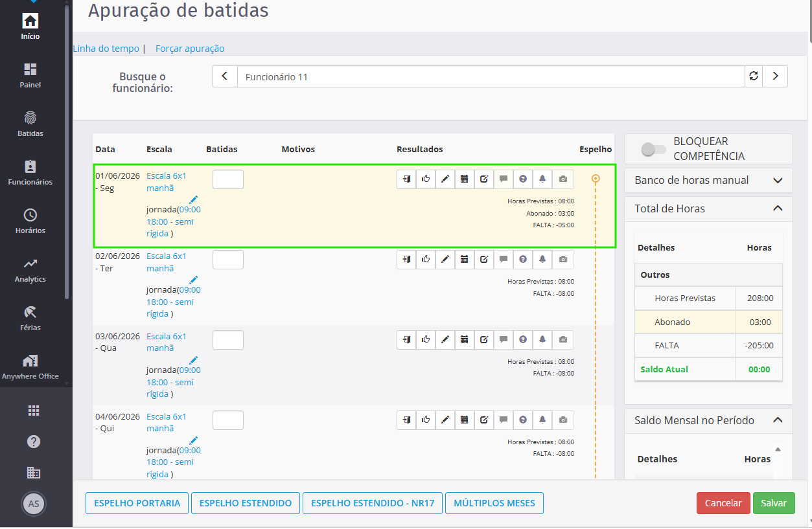Image resolution: width=812 pixels, height=529 pixels.
Task: Click the Saldo Atual 00:00 row
Action: tap(708, 369)
